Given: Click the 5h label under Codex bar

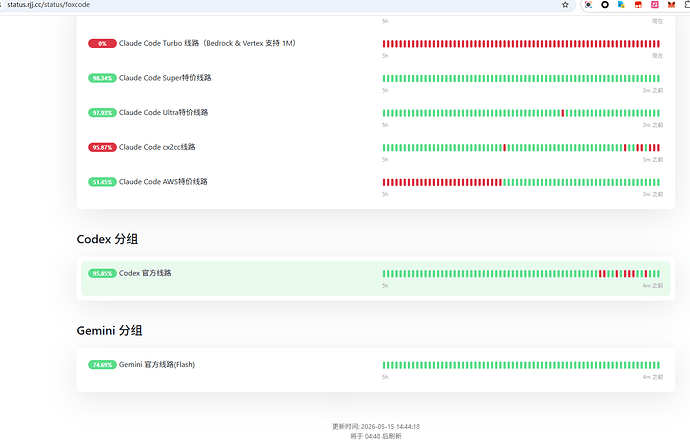Looking at the screenshot, I should 385,286.
